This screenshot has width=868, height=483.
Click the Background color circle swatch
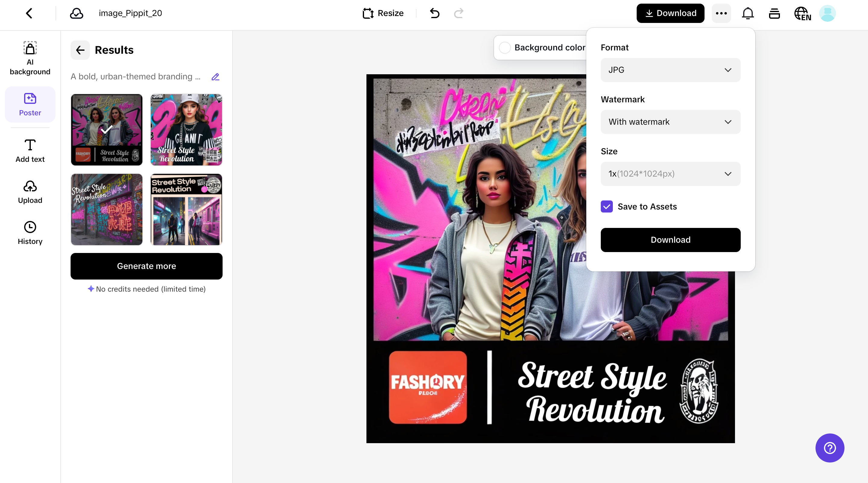(x=505, y=48)
